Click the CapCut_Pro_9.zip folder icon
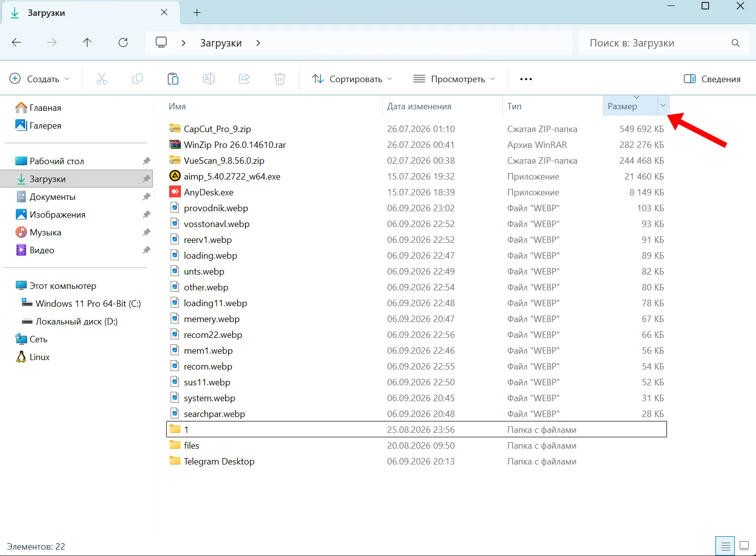 click(x=175, y=129)
